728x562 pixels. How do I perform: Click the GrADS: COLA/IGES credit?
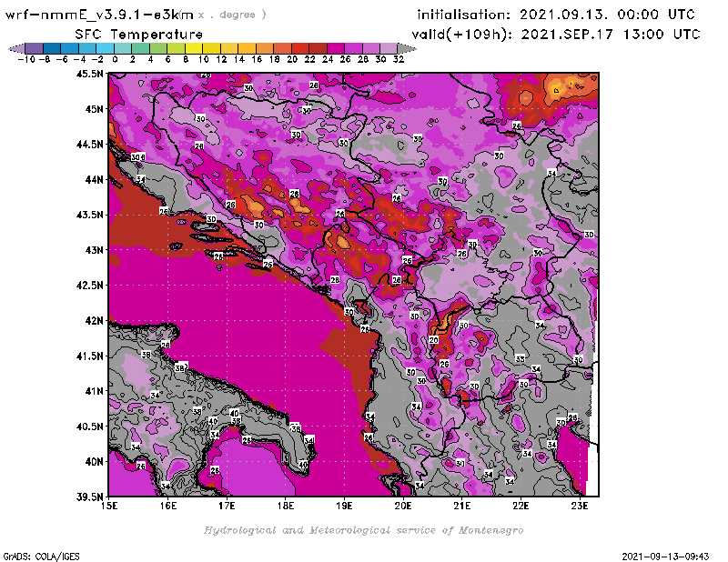tap(41, 556)
